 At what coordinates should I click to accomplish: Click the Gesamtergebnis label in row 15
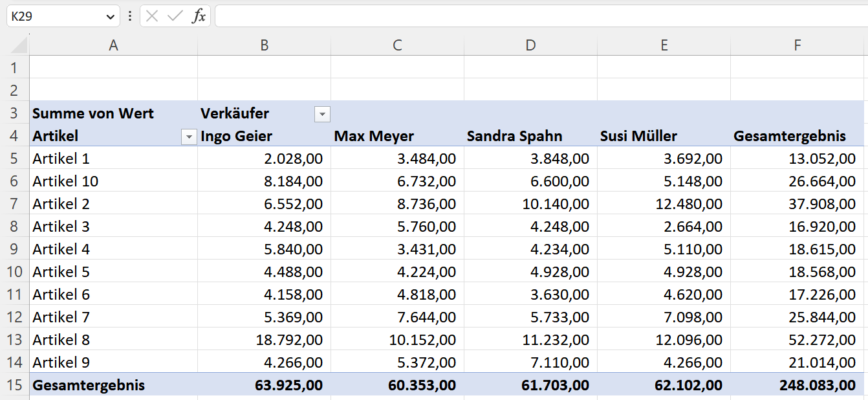click(114, 385)
